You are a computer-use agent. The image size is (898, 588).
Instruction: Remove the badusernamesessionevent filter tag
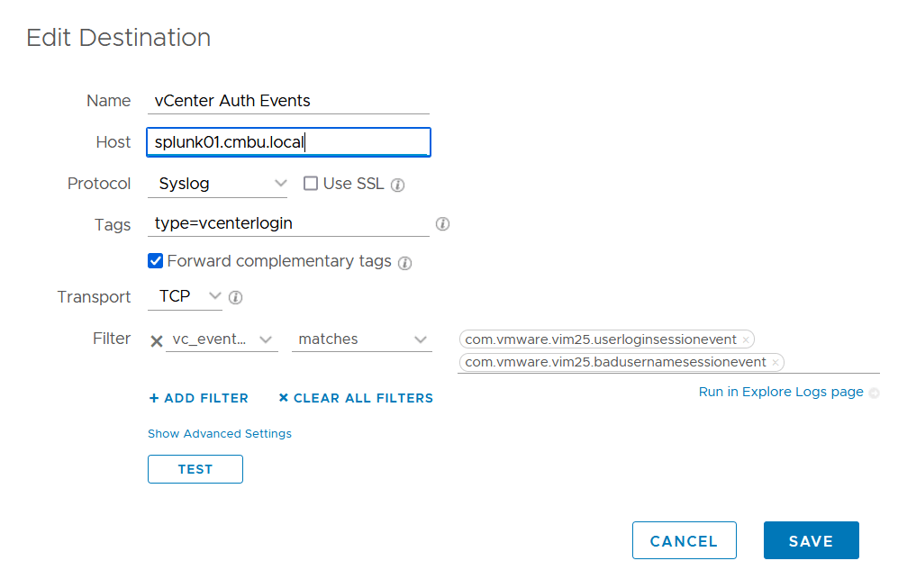click(775, 363)
